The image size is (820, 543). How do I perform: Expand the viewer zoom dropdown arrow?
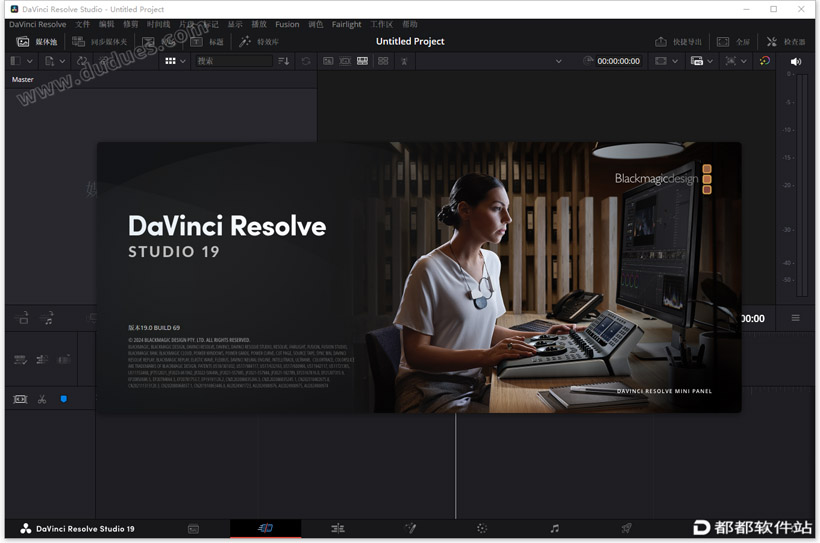[x=744, y=61]
